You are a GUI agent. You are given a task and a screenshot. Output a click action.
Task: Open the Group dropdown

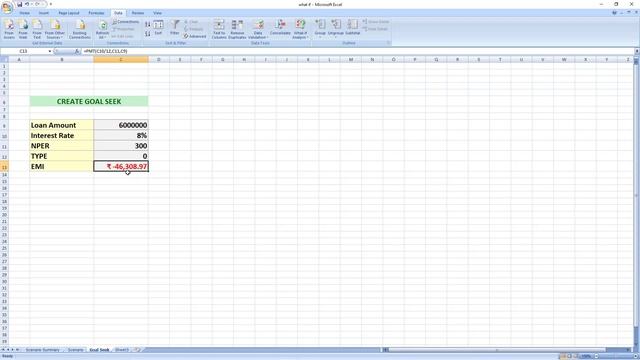[320, 28]
